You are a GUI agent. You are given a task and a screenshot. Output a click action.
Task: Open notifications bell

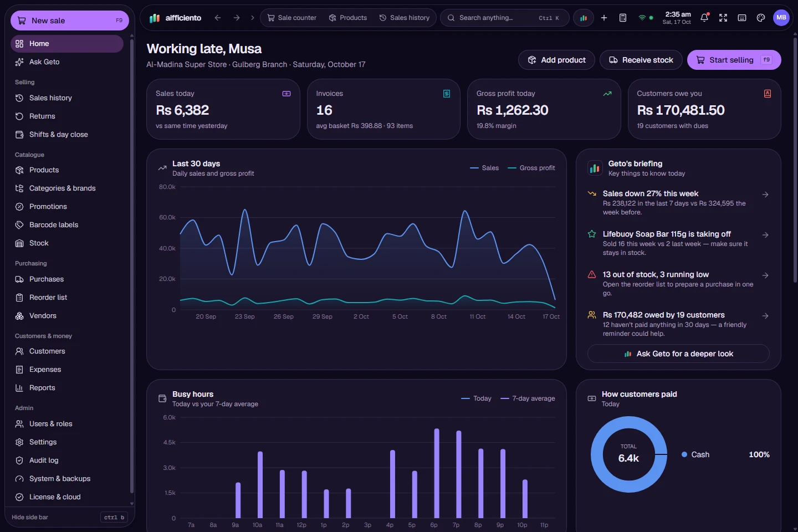click(x=704, y=18)
